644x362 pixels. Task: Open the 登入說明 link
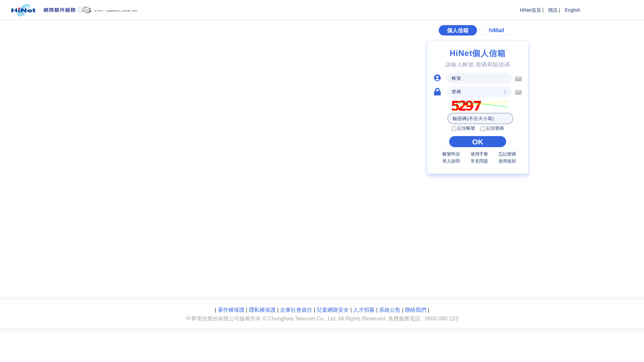[x=451, y=161]
